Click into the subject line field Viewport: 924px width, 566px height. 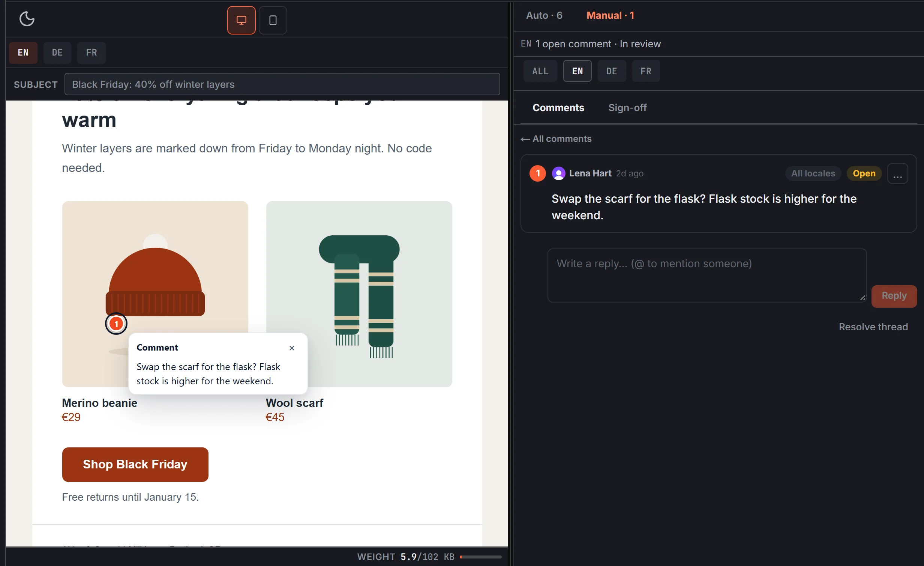click(282, 84)
